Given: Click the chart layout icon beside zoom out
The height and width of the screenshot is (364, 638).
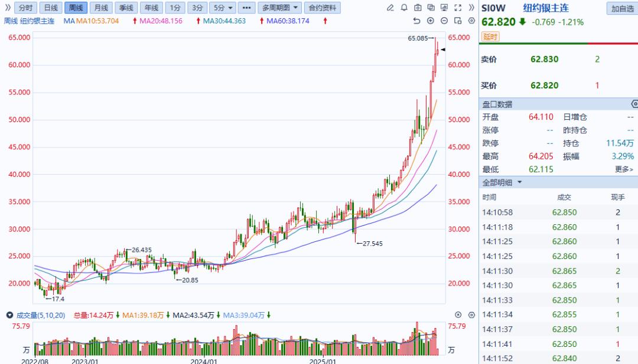Looking at the screenshot, I should 458,21.
